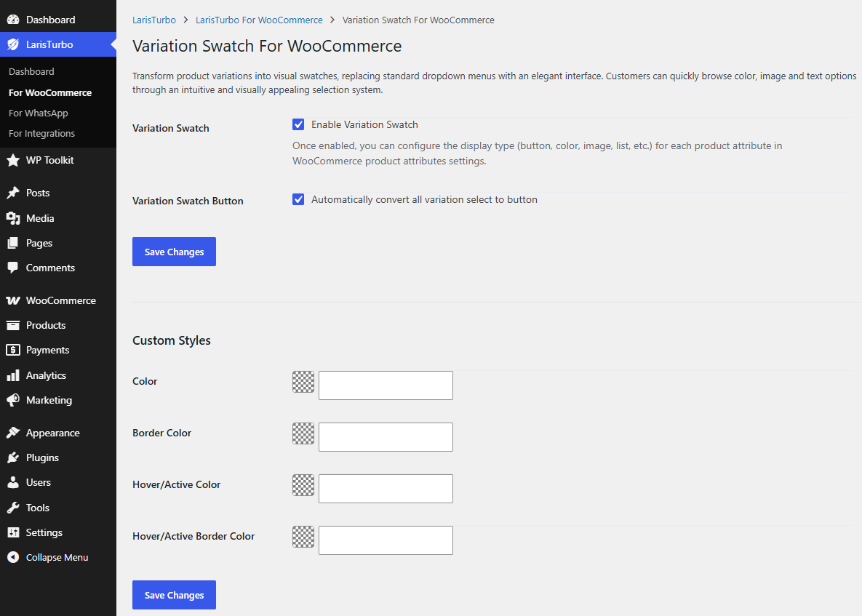The image size is (862, 616).
Task: Click Variation Swatch For WooCommerce page title
Action: click(267, 46)
